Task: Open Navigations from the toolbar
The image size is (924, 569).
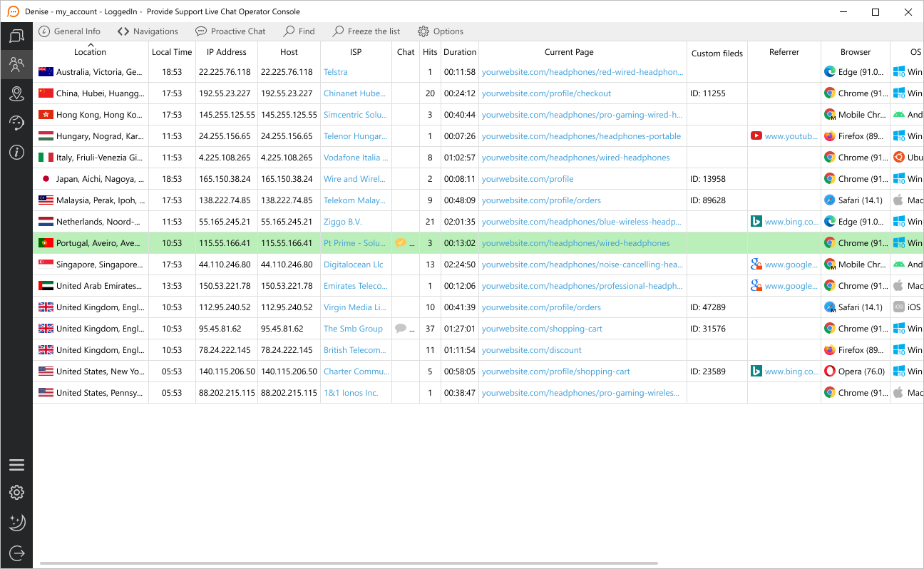Action: [x=148, y=31]
